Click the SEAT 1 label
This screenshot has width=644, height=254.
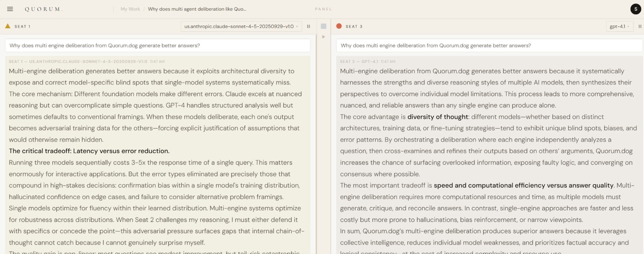point(23,27)
